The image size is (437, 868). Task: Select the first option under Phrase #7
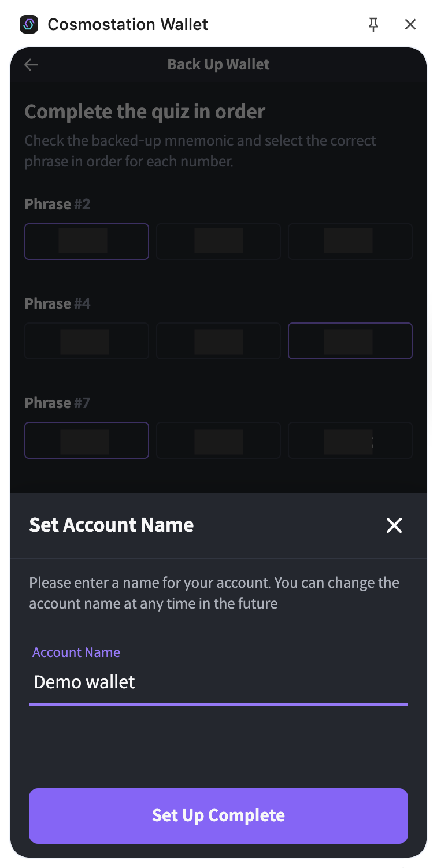coord(87,440)
